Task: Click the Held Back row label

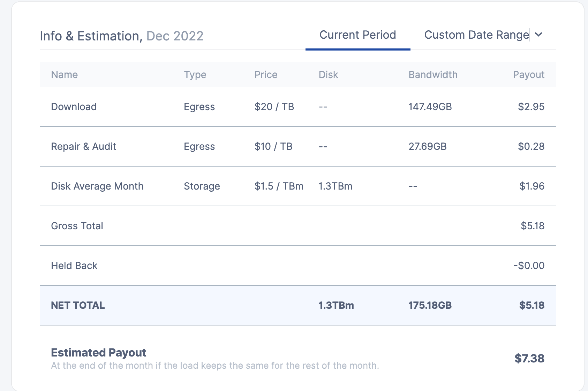Action: [74, 266]
